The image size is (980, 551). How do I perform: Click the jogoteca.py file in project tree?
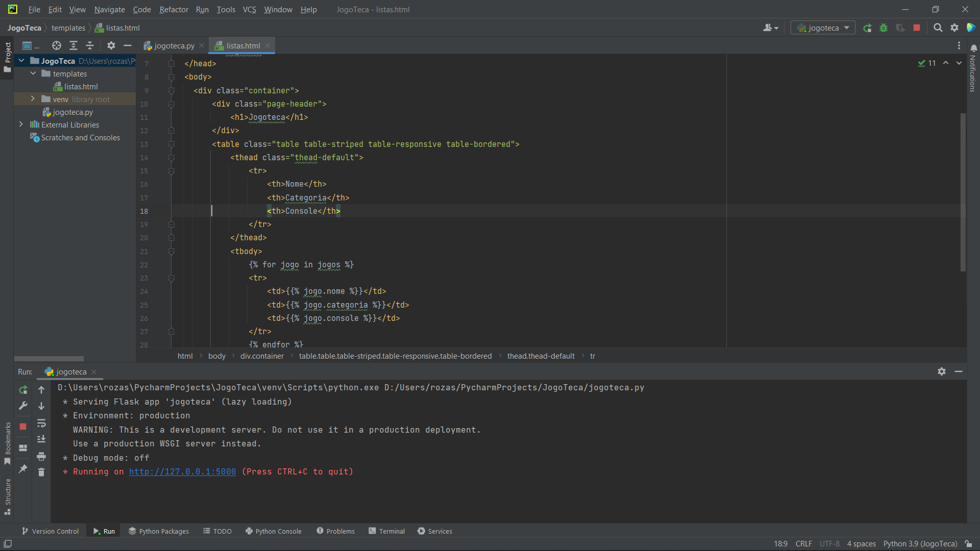(72, 112)
